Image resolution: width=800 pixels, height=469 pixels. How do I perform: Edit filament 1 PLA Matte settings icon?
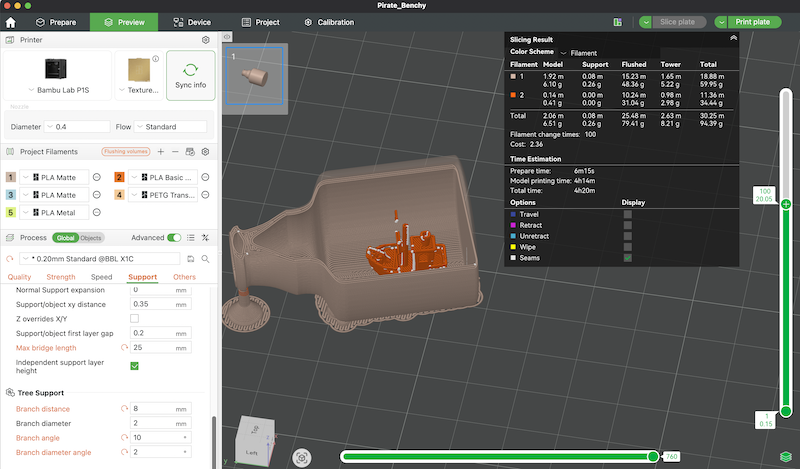[96, 177]
